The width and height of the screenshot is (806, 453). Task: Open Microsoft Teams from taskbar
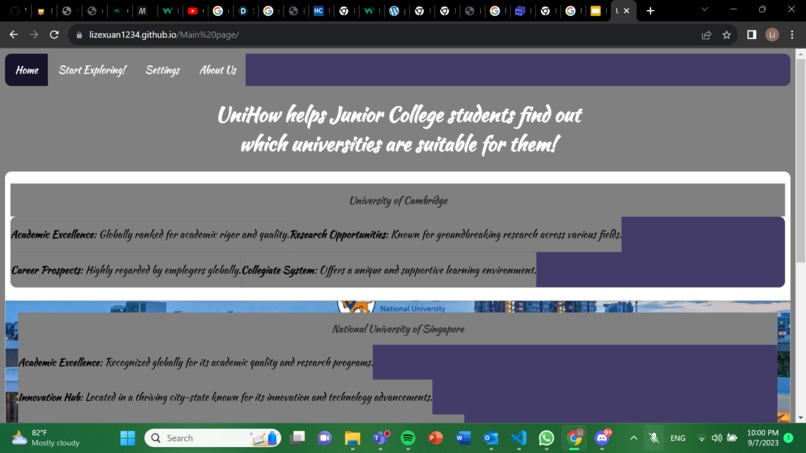click(x=380, y=438)
